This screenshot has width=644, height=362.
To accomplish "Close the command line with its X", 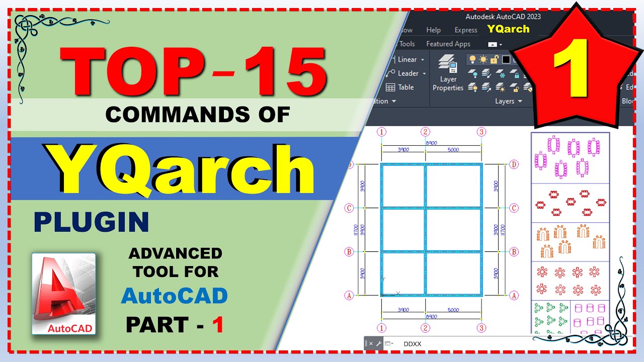I will pyautogui.click(x=371, y=344).
